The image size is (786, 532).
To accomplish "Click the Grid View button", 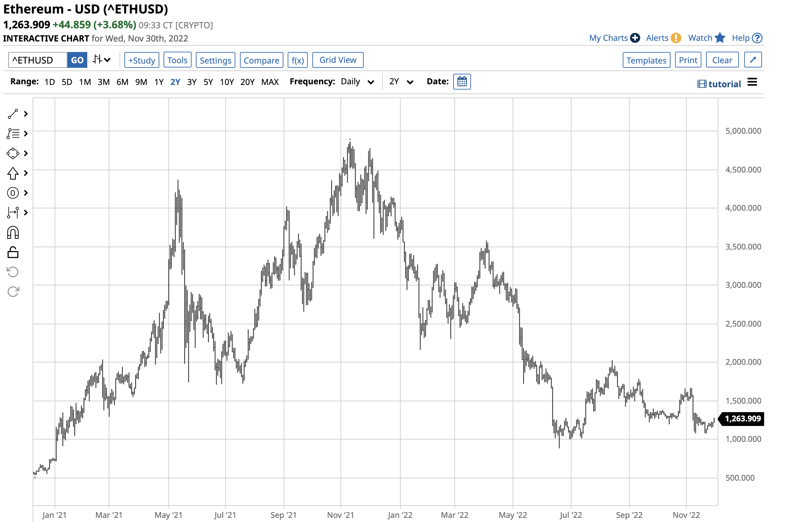I will point(338,60).
